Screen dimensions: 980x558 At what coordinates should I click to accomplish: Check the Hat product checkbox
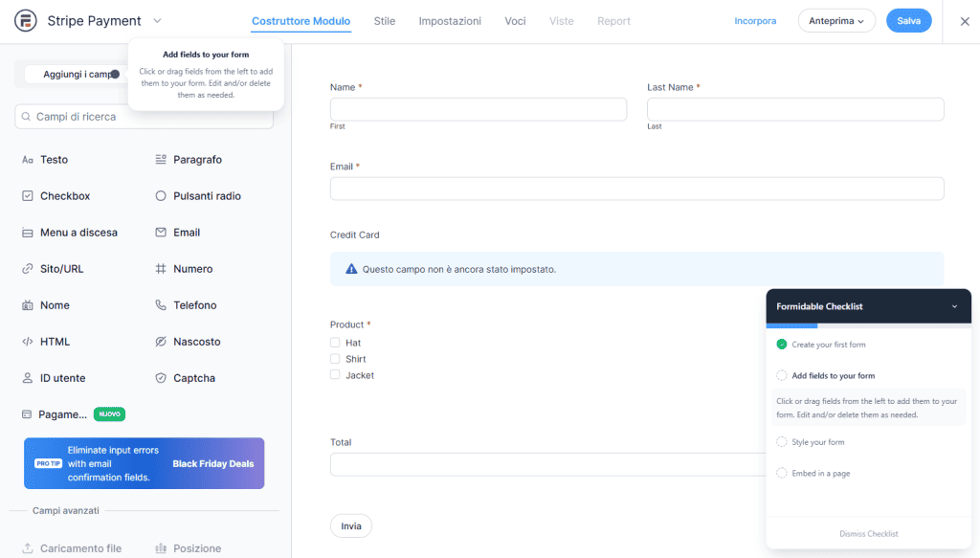(335, 343)
